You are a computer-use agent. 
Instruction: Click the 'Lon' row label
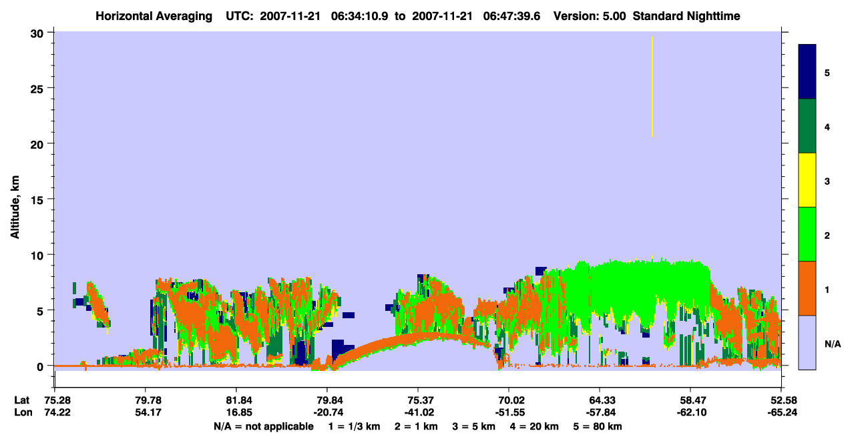click(x=22, y=413)
